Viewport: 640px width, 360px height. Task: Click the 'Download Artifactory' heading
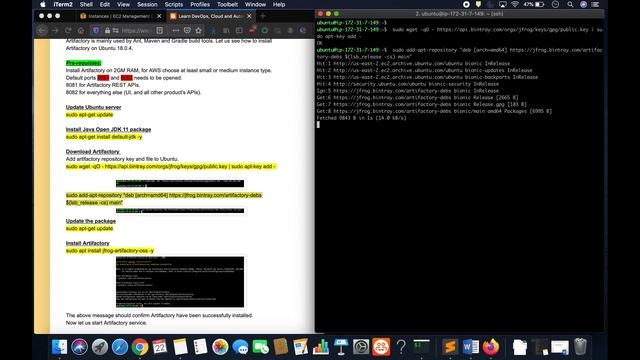click(x=93, y=151)
